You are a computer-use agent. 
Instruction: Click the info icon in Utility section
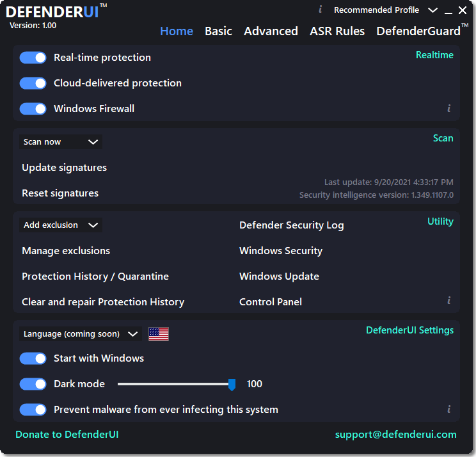449,301
